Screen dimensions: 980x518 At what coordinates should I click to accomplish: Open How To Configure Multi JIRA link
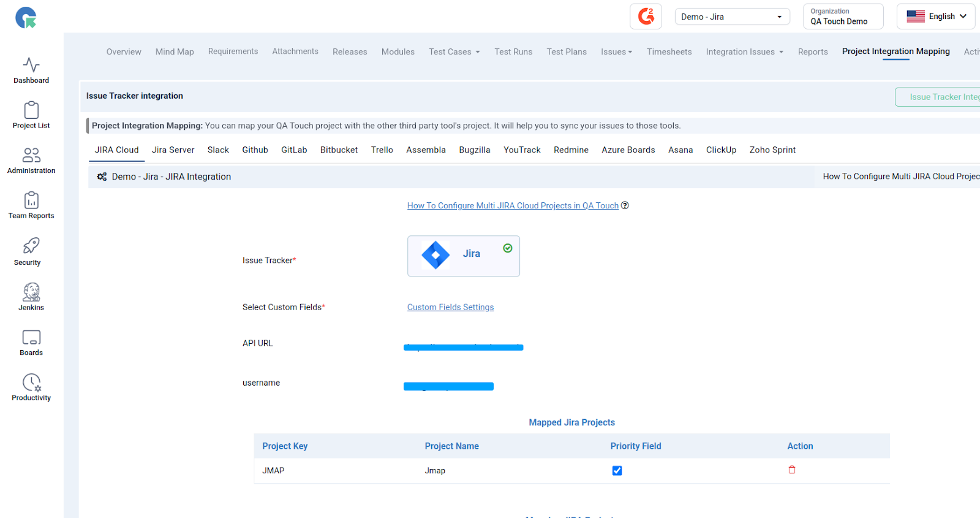tap(513, 206)
